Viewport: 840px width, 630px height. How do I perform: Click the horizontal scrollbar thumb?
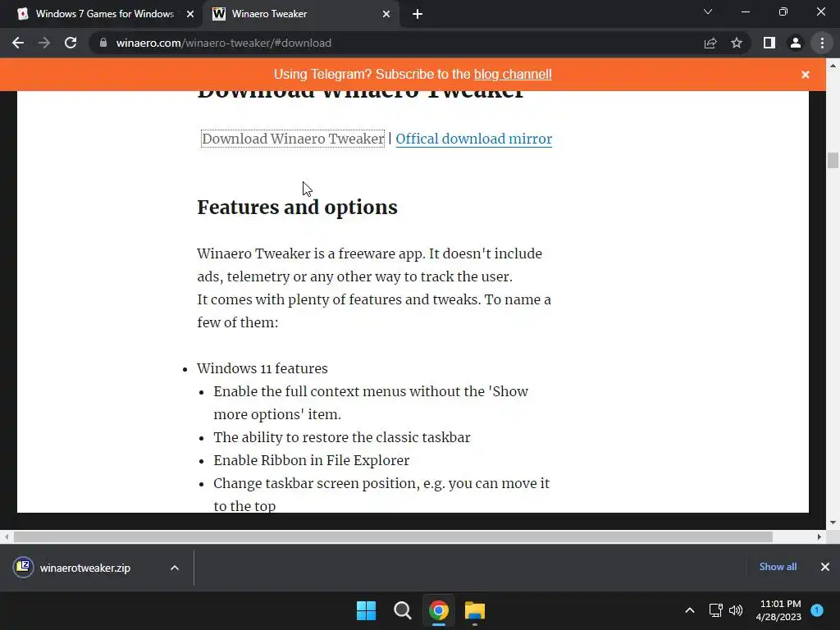point(393,536)
